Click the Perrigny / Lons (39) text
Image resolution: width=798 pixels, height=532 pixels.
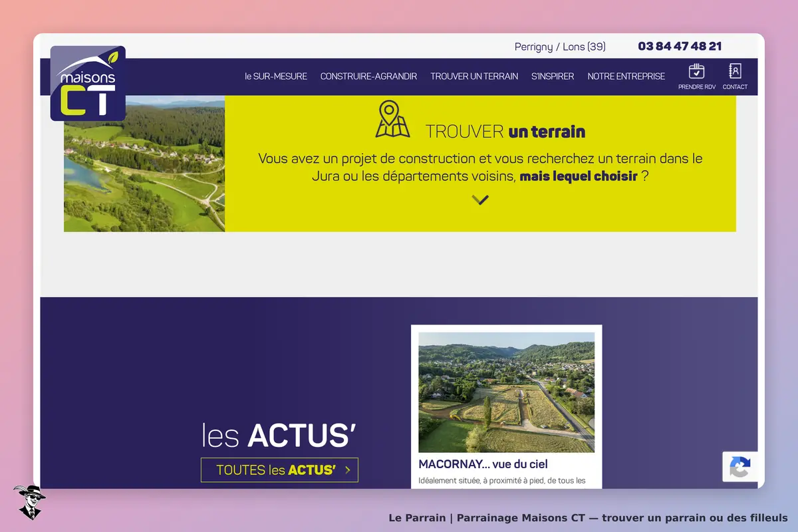[560, 47]
